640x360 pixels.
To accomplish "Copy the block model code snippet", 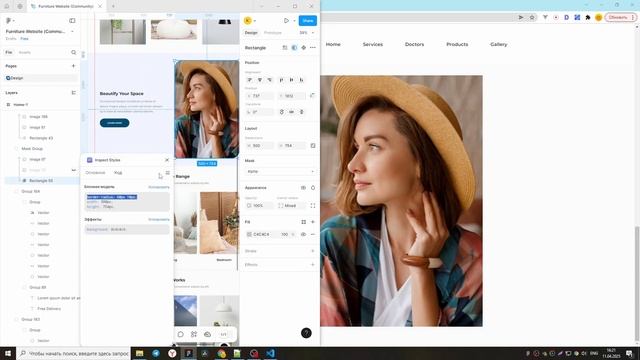I will click(x=159, y=187).
